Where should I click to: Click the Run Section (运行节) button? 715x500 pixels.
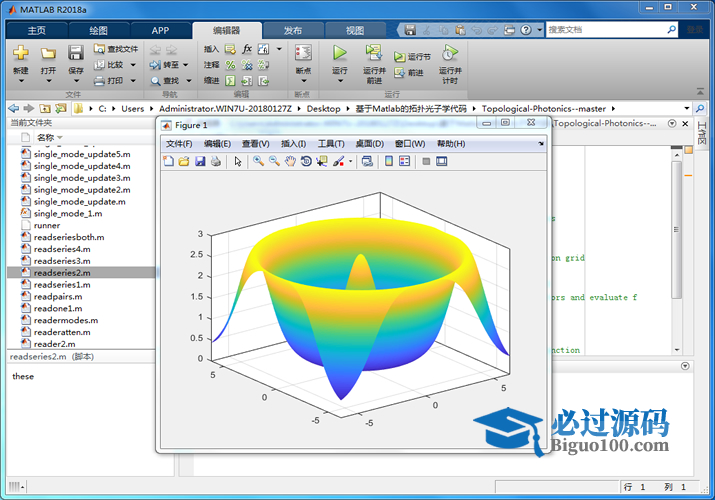412,57
